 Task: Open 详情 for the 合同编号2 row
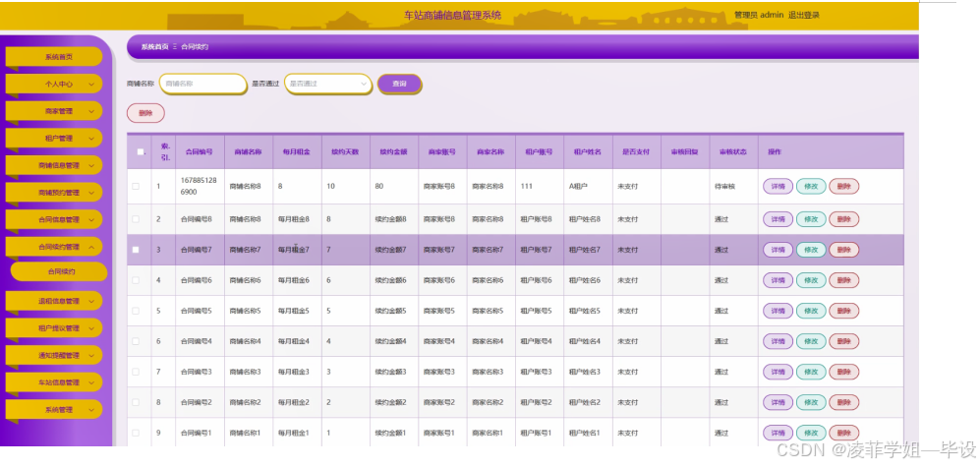tap(778, 402)
